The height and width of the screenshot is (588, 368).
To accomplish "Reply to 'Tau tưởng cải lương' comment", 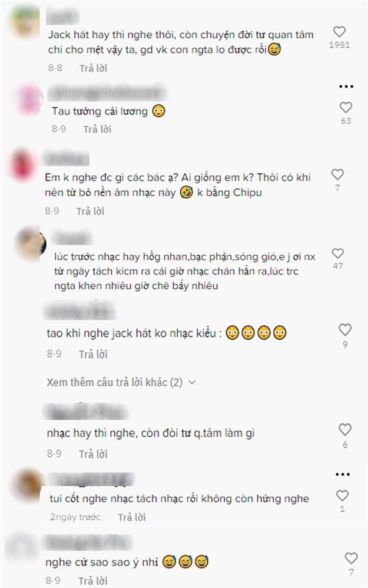I will pyautogui.click(x=97, y=129).
